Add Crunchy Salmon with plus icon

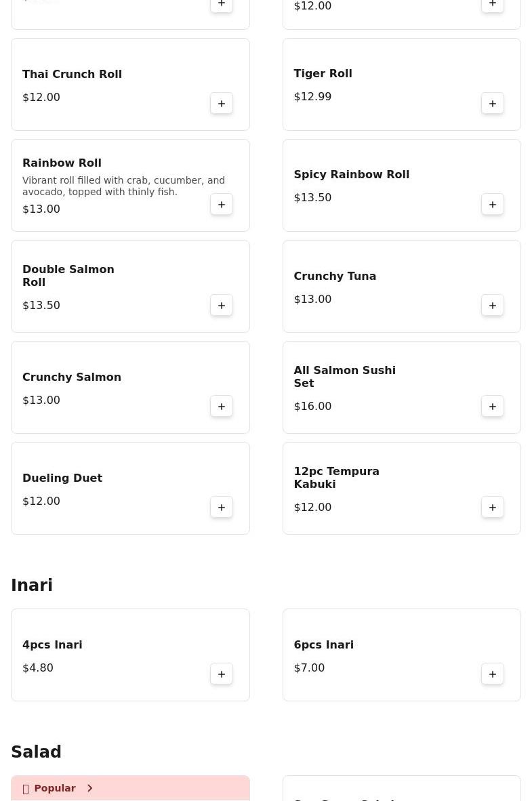point(222,407)
